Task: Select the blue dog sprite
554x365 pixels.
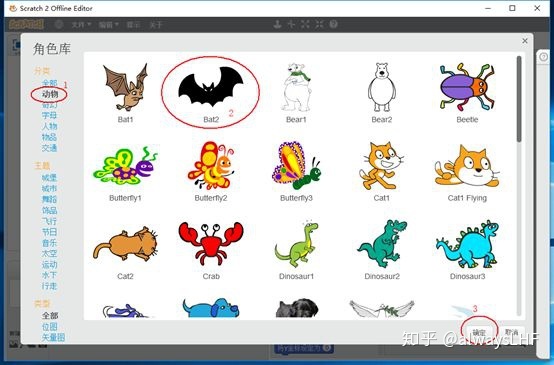Action: pos(211,308)
